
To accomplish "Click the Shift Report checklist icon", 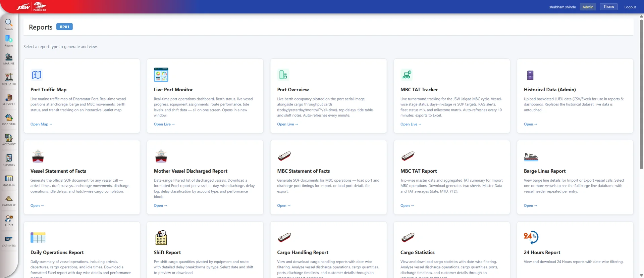I will (x=161, y=237).
